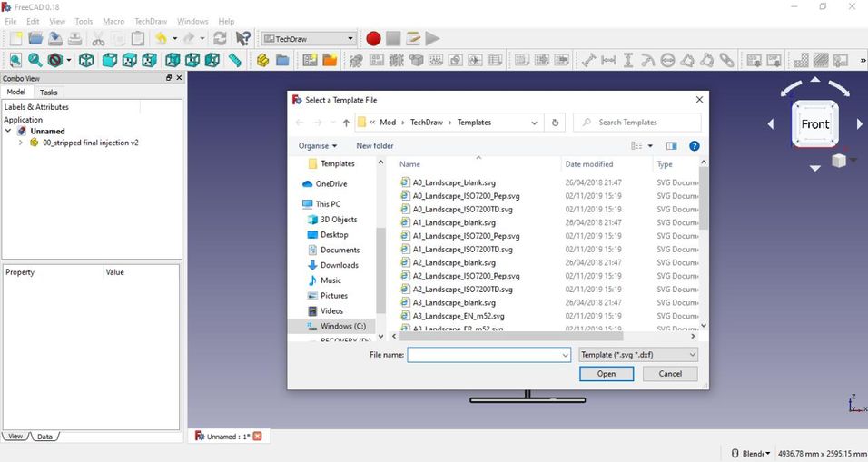The image size is (868, 462).
Task: Click the dialog help question-mark icon
Action: click(x=695, y=146)
